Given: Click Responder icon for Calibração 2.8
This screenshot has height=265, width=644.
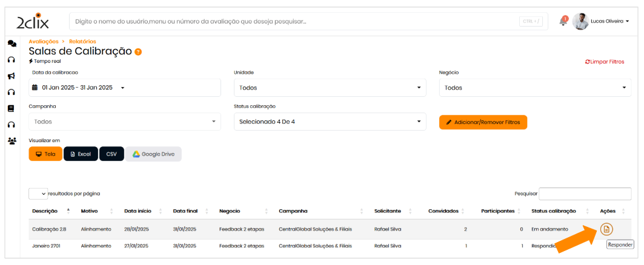Looking at the screenshot, I should coord(607,229).
